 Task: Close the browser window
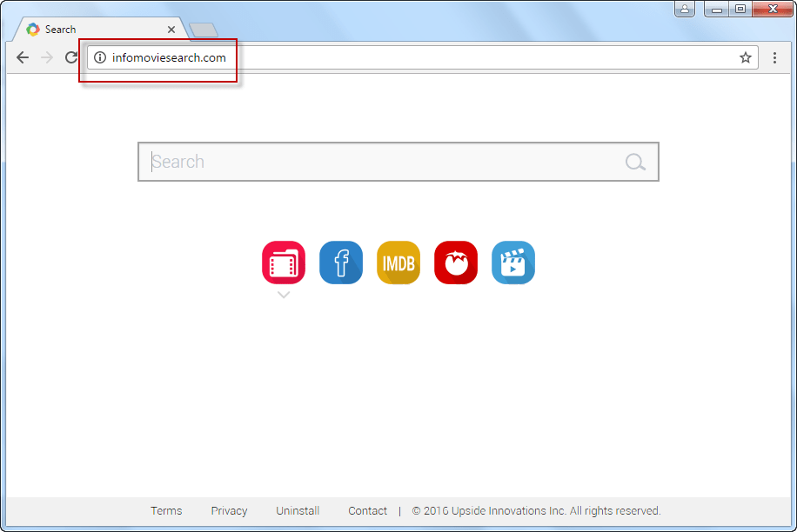[x=773, y=10]
